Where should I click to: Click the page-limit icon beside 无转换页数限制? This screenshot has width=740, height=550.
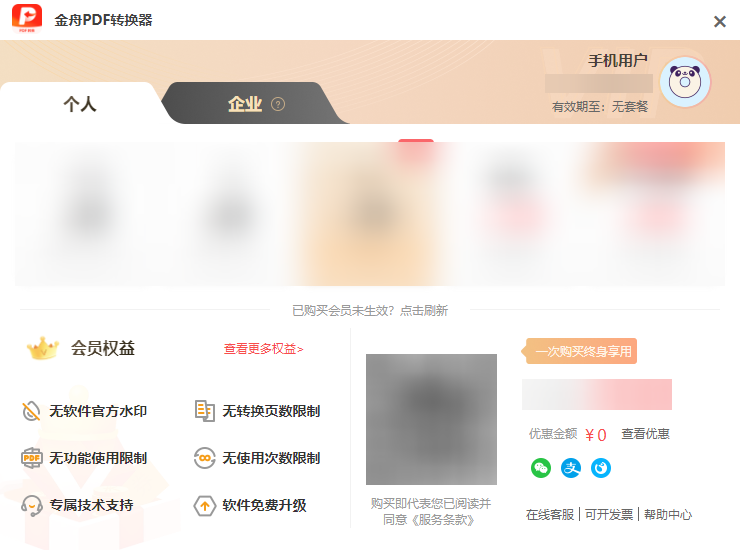(205, 411)
